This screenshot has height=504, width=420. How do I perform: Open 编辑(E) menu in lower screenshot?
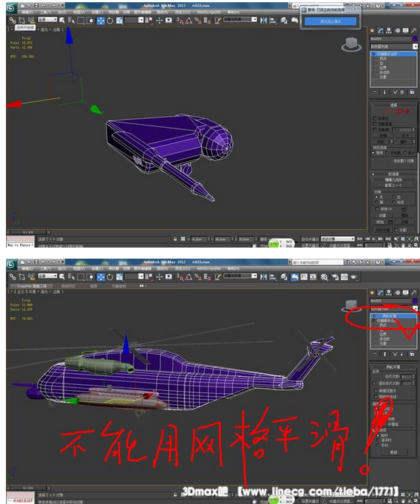(x=27, y=268)
